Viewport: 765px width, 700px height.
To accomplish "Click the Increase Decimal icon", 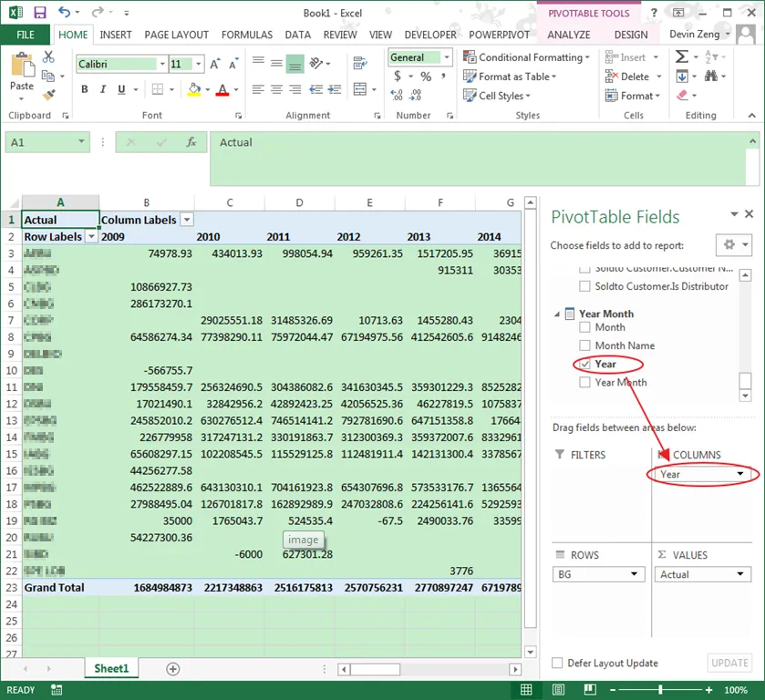I will [397, 95].
